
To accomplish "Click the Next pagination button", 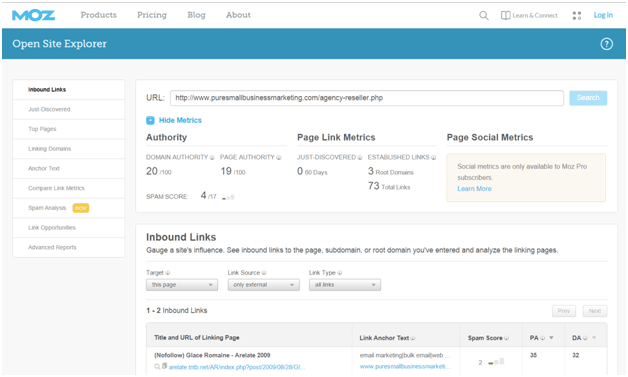I will coord(595,311).
